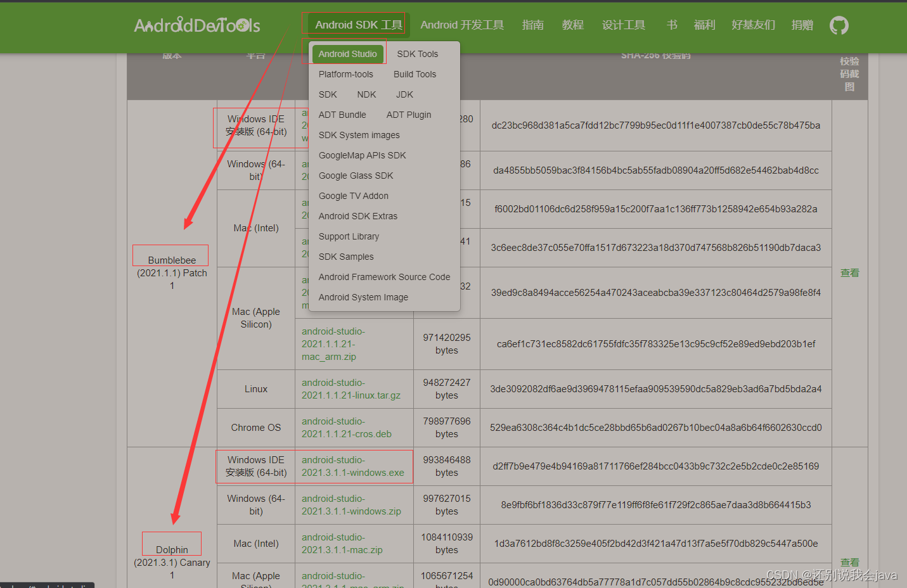Choose ADT Plugin from the dropdown
The width and height of the screenshot is (907, 588).
click(409, 115)
